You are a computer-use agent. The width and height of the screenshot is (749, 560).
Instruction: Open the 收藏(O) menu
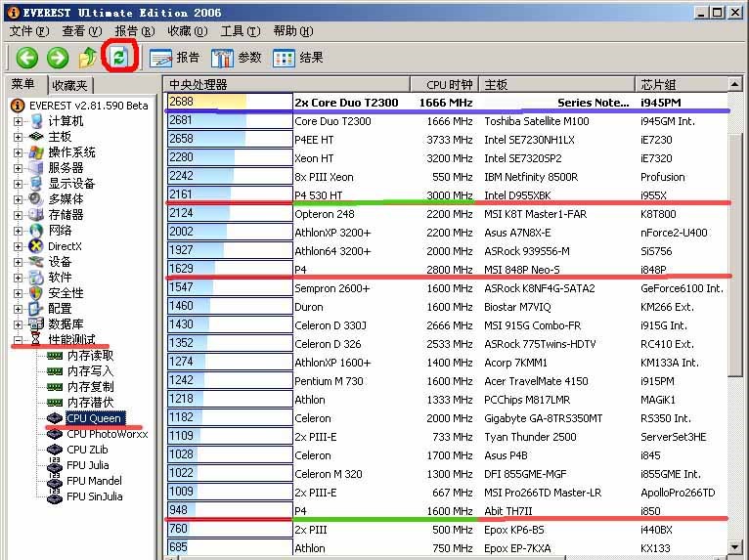(x=188, y=31)
